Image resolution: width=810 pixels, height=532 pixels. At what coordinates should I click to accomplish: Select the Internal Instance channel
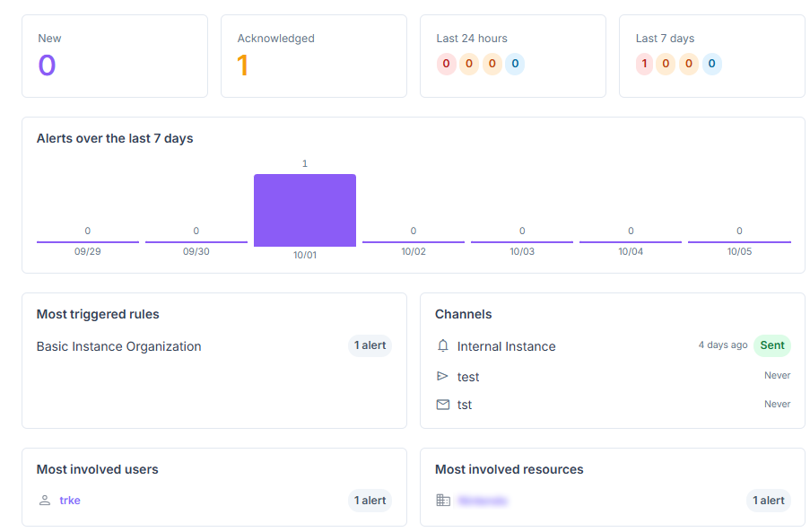point(506,346)
